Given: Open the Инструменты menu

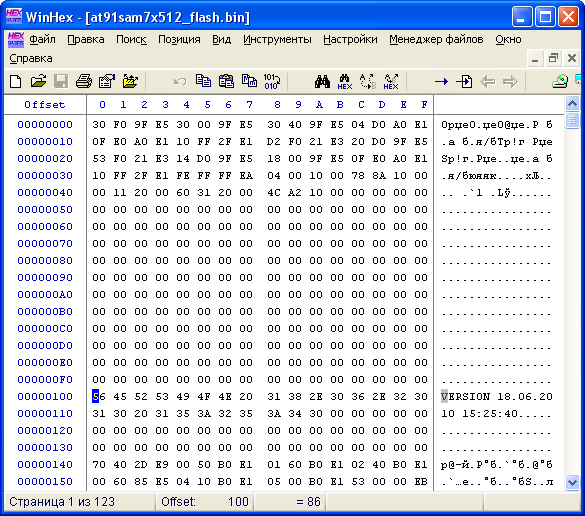Looking at the screenshot, I should (277, 39).
